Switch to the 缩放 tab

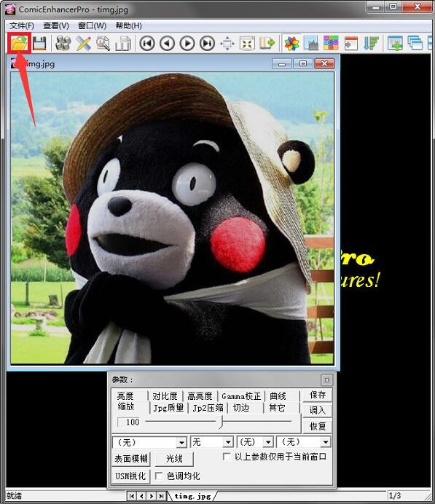pyautogui.click(x=126, y=406)
